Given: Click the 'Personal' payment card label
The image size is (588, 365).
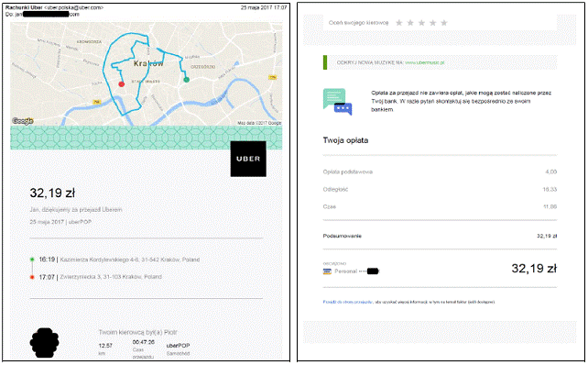Looking at the screenshot, I should (x=346, y=271).
